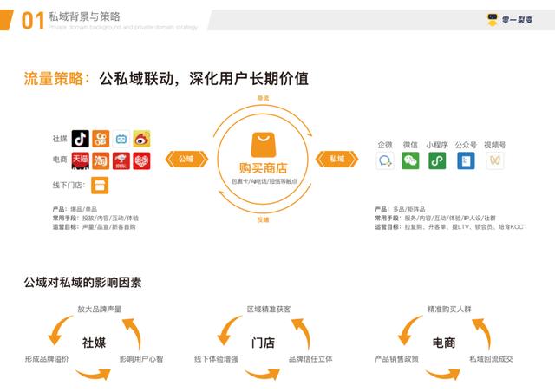Select the Pinduoduo heart icon

pos(141,160)
